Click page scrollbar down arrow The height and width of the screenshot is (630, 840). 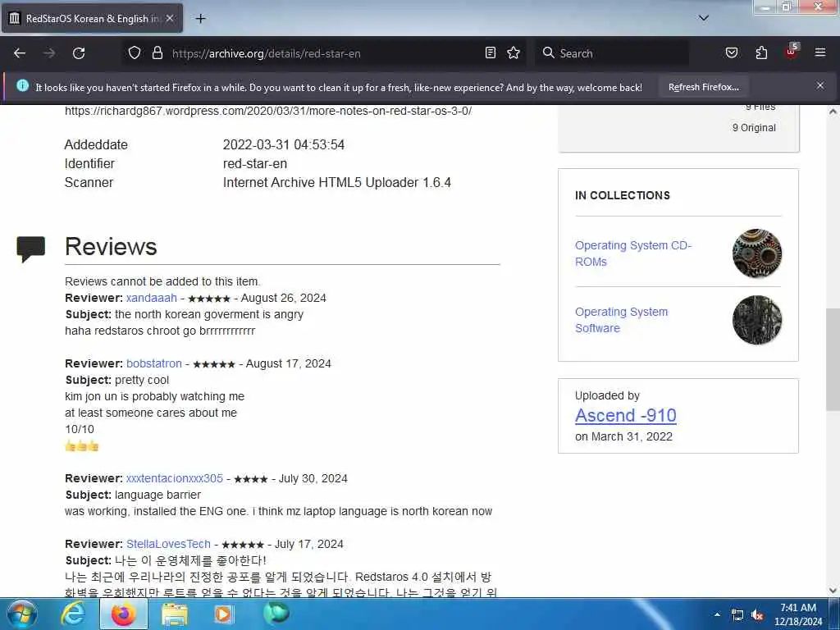click(833, 591)
